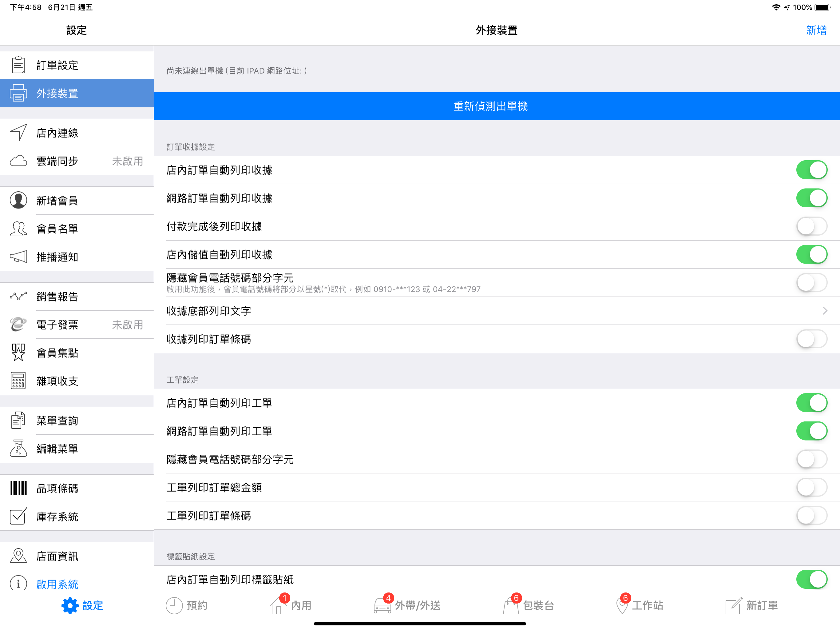Open 店內連線 arrow icon
Screen dimensions: 840x630
pos(18,133)
